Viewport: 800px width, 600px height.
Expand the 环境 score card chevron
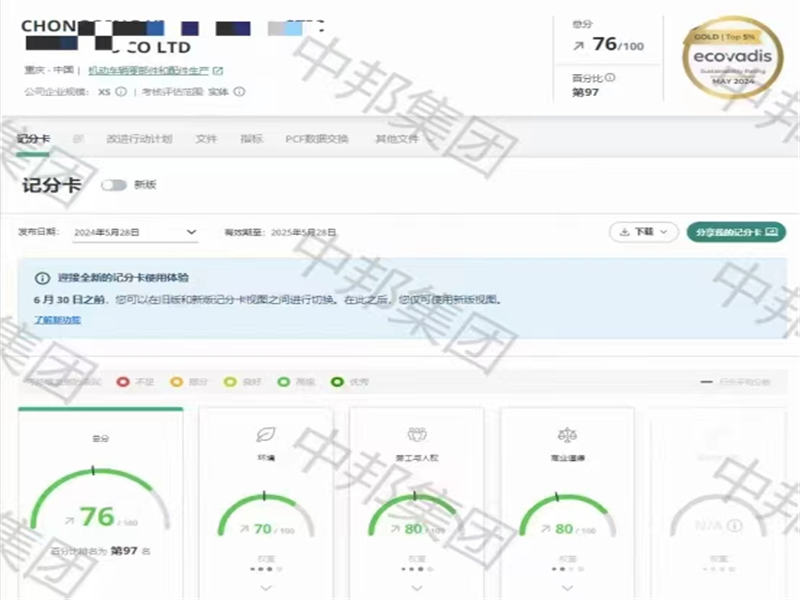click(x=264, y=588)
